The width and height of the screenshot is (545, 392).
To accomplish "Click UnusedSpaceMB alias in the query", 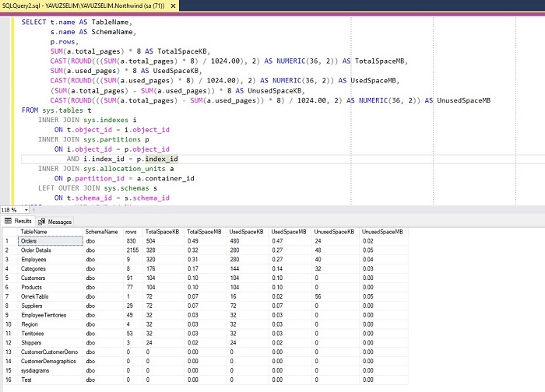I will 463,100.
